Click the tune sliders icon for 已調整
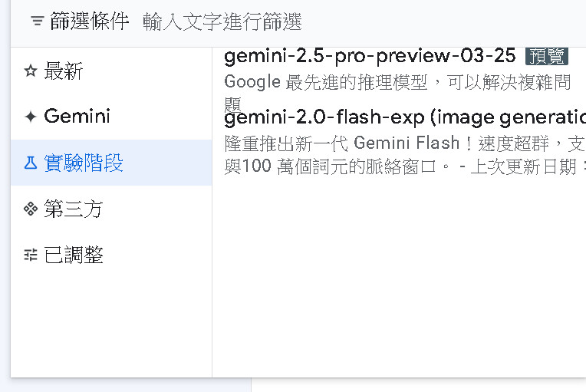 [31, 255]
